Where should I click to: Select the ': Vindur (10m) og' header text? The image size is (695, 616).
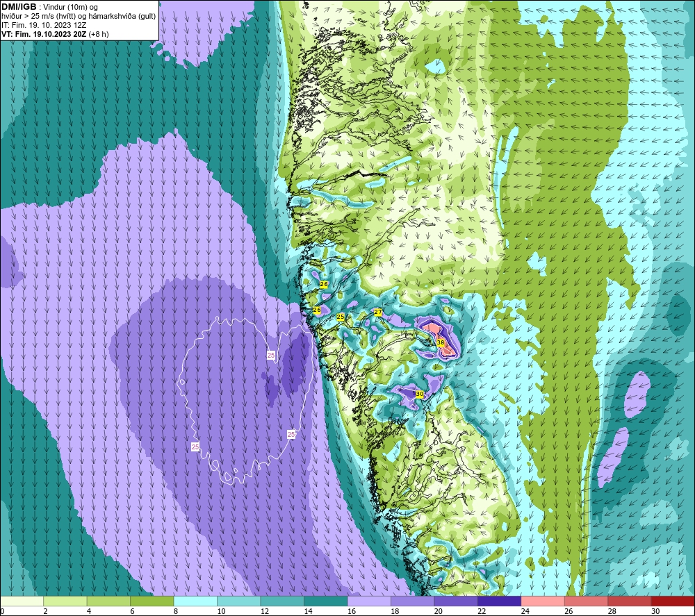click(68, 7)
